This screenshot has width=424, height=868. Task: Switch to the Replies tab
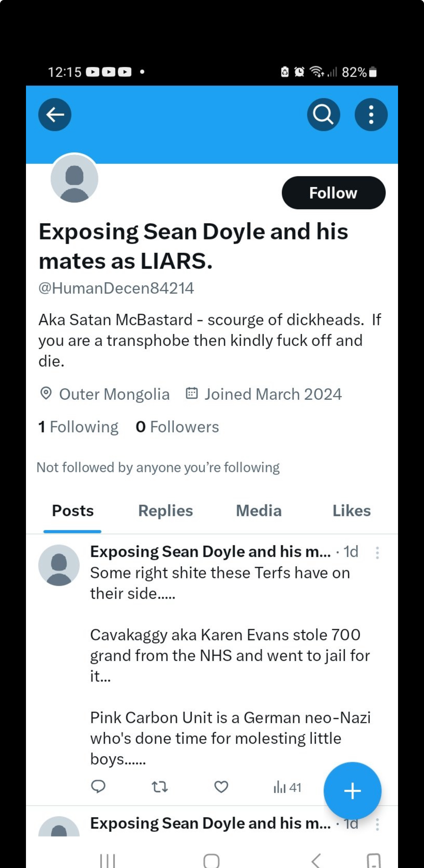165,511
